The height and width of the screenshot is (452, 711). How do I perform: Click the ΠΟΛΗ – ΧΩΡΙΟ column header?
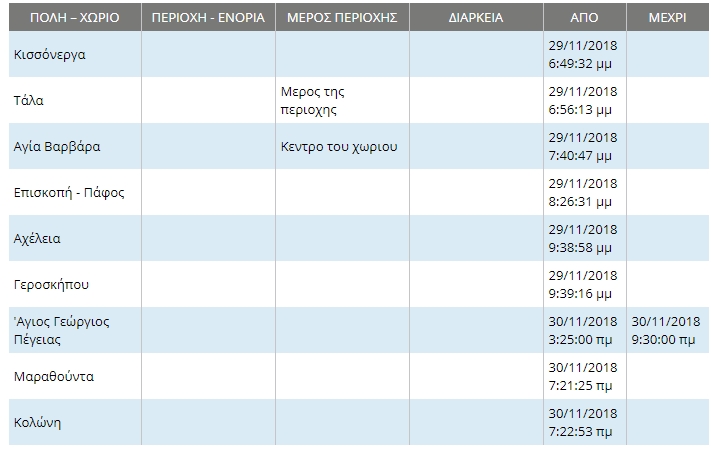75,17
